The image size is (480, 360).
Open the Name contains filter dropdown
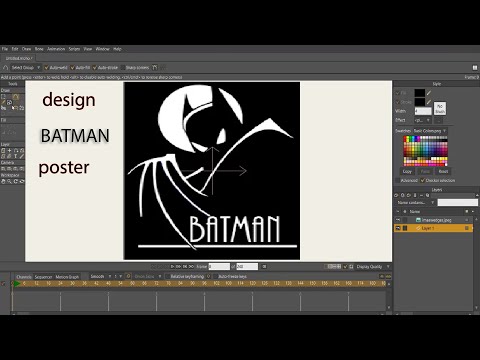(416, 203)
